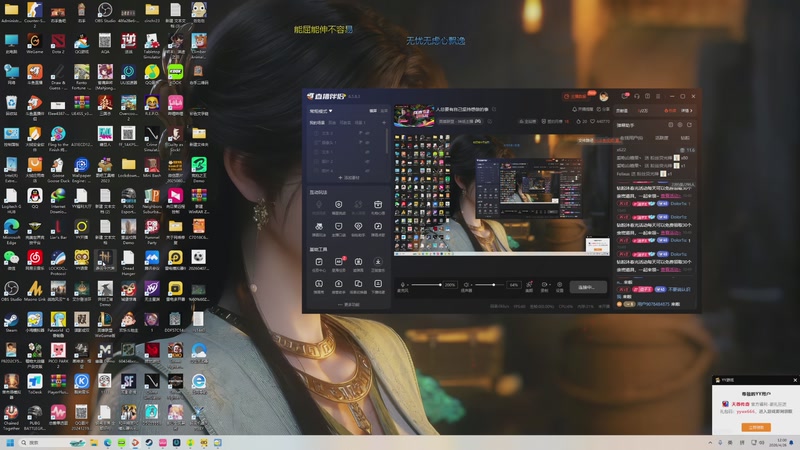Screen dimensions: 800x450
Task: Show hidden icons in the system tray
Action: pyautogui.click(x=710, y=442)
